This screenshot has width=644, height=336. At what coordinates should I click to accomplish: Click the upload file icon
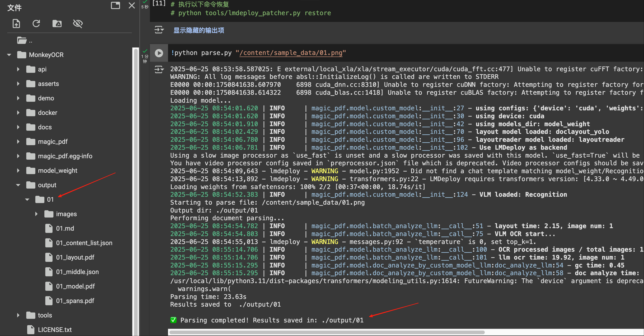click(16, 24)
